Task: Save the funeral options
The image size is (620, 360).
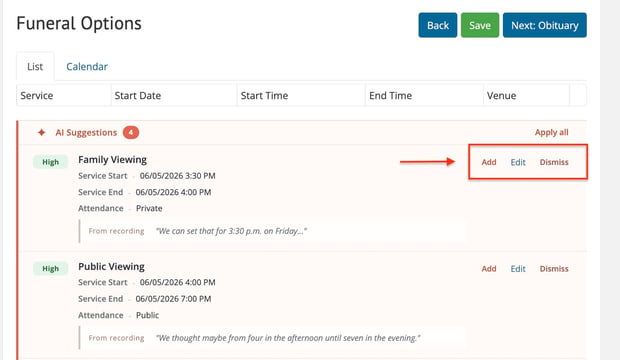Action: 480,25
